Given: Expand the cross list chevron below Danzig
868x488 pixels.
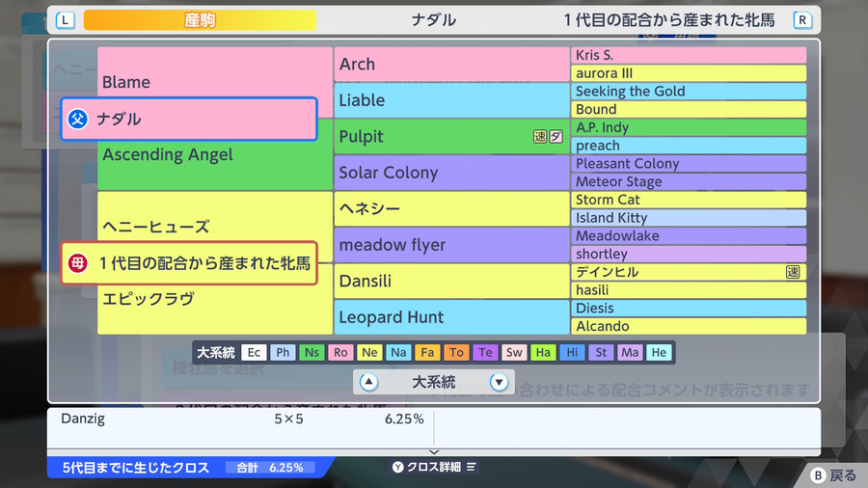Looking at the screenshot, I should coord(434,452).
